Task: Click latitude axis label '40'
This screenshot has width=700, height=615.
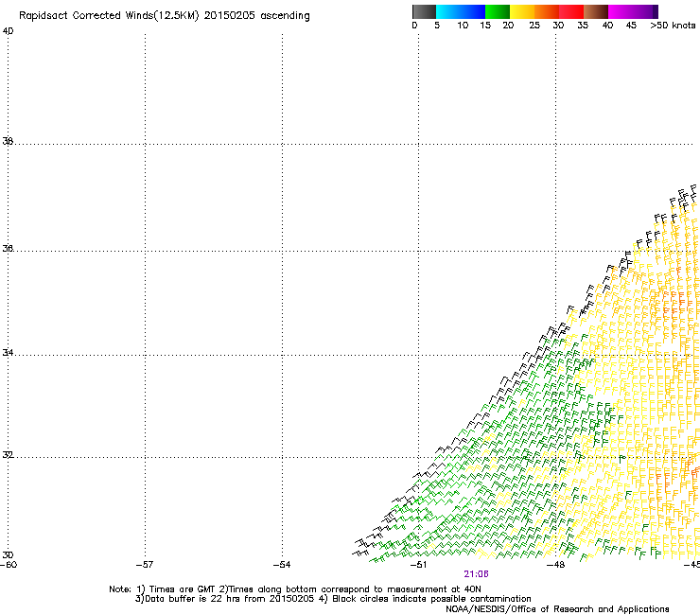Action: (8, 31)
